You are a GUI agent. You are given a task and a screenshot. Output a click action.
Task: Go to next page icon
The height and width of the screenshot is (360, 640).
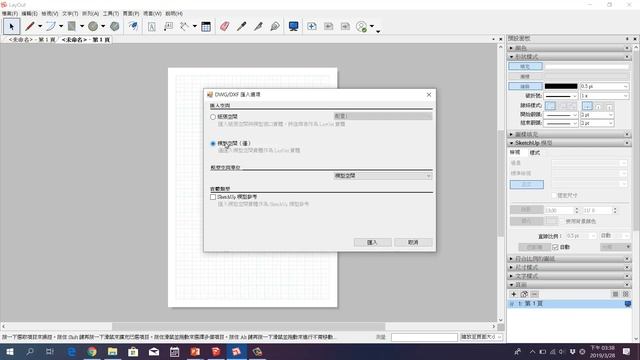(x=345, y=27)
